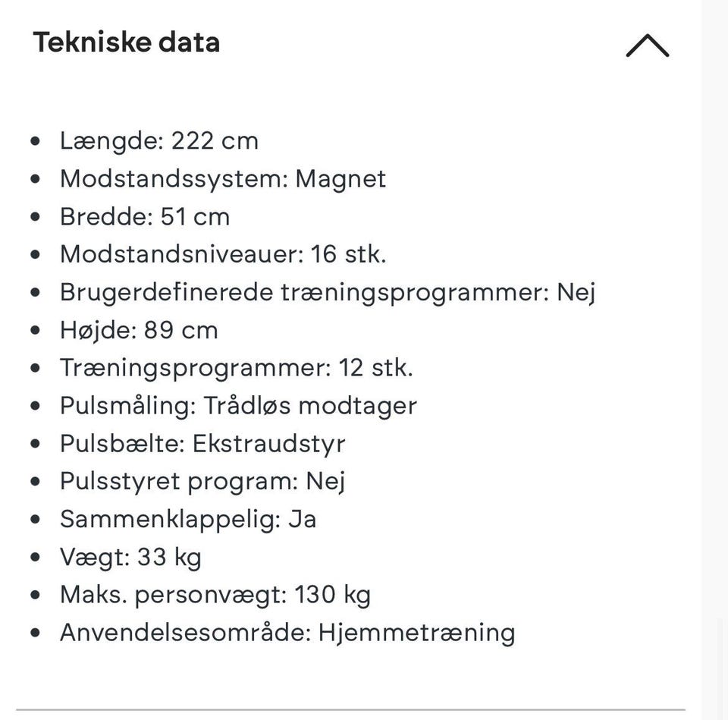728x720 pixels.
Task: Click the Tekniske data heading
Action: [127, 42]
